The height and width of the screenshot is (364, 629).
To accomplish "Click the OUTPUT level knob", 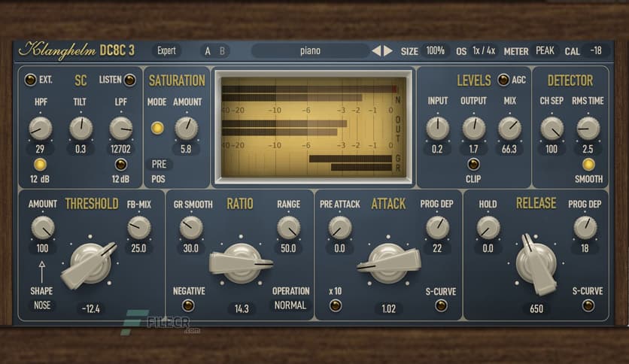I will click(x=474, y=129).
